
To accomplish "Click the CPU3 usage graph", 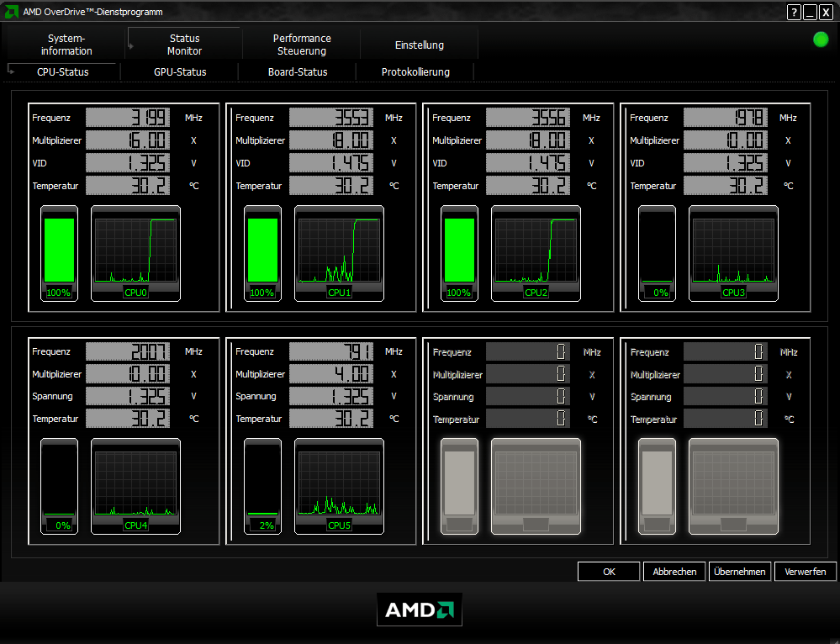I will click(733, 253).
